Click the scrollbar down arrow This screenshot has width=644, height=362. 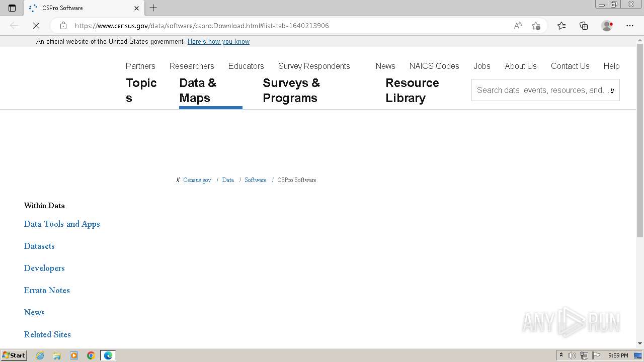[x=639, y=343]
